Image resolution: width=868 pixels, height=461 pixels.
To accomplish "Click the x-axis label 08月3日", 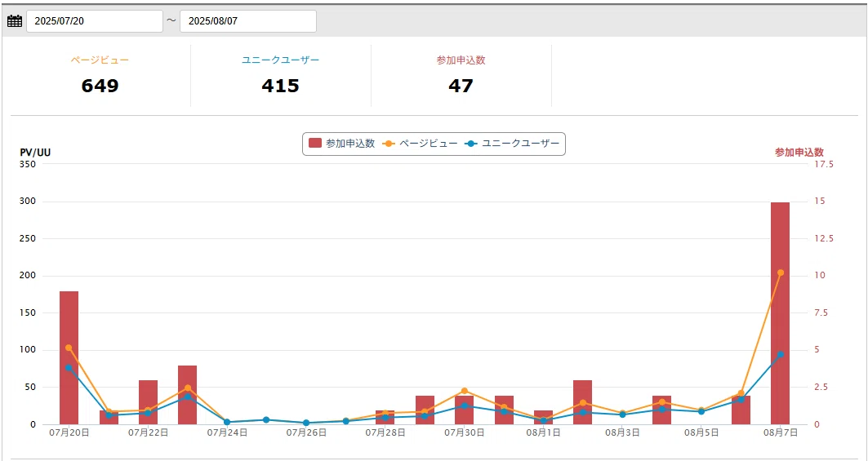I will (622, 432).
